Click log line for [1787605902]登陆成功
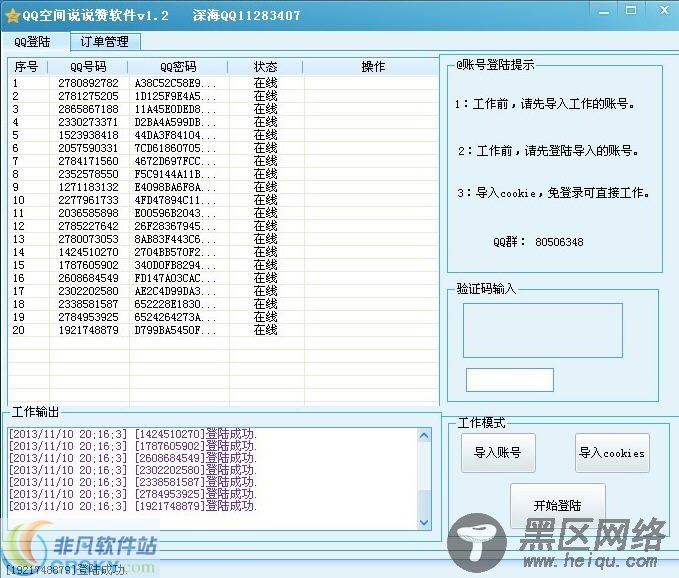 coord(133,446)
